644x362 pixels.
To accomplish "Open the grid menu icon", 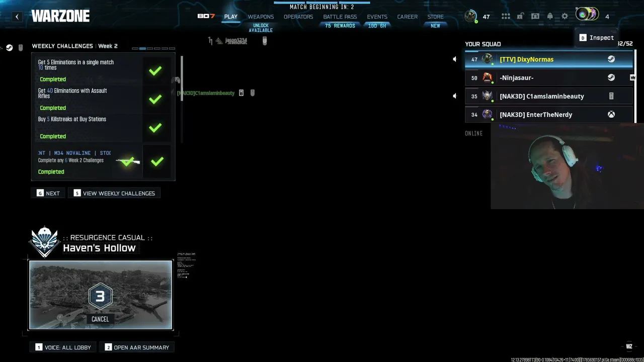I will point(506,17).
